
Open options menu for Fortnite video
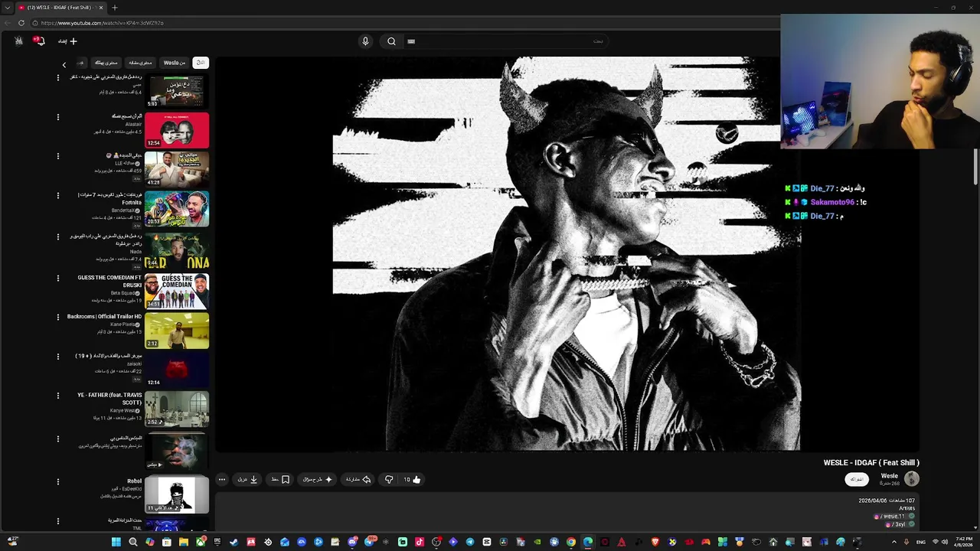coord(57,195)
